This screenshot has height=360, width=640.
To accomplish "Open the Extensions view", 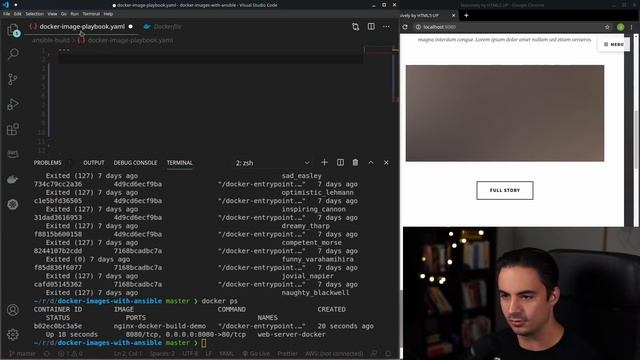I will [13, 129].
